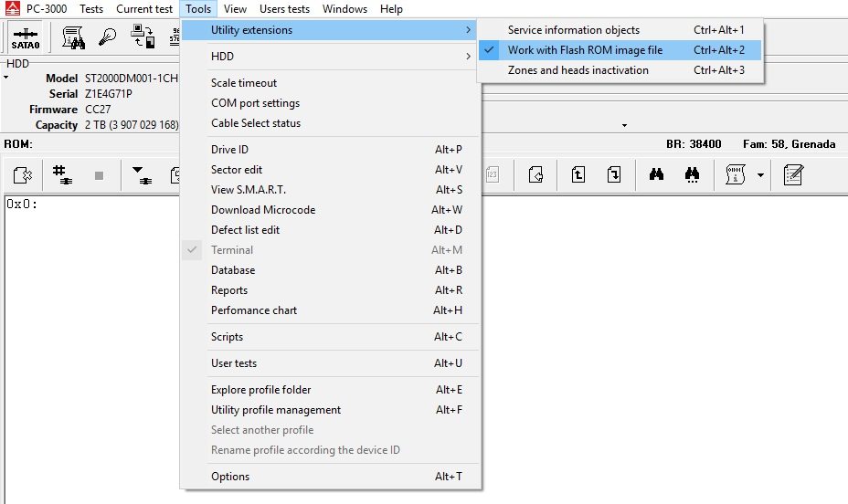
Task: Choose Download Microcode
Action: click(x=331, y=210)
